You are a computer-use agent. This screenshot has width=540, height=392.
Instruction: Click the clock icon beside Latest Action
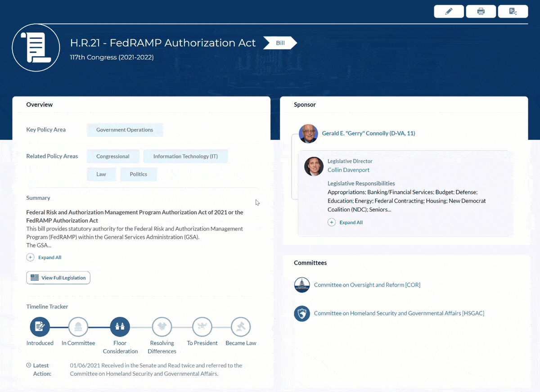[29, 365]
